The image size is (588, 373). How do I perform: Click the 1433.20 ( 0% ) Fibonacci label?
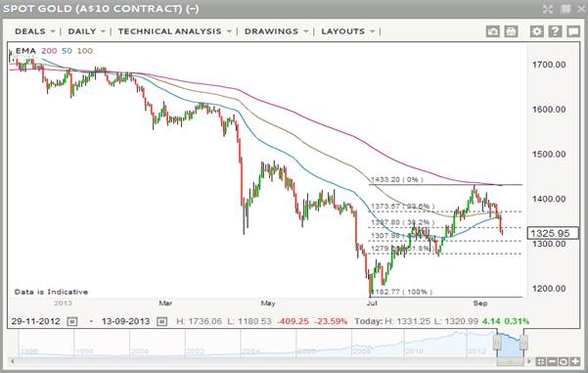pyautogui.click(x=397, y=180)
